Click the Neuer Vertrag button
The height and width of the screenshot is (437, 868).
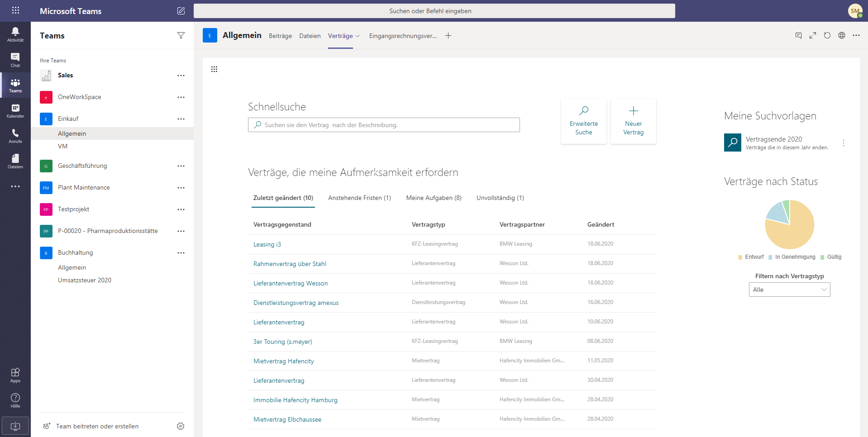click(x=634, y=121)
